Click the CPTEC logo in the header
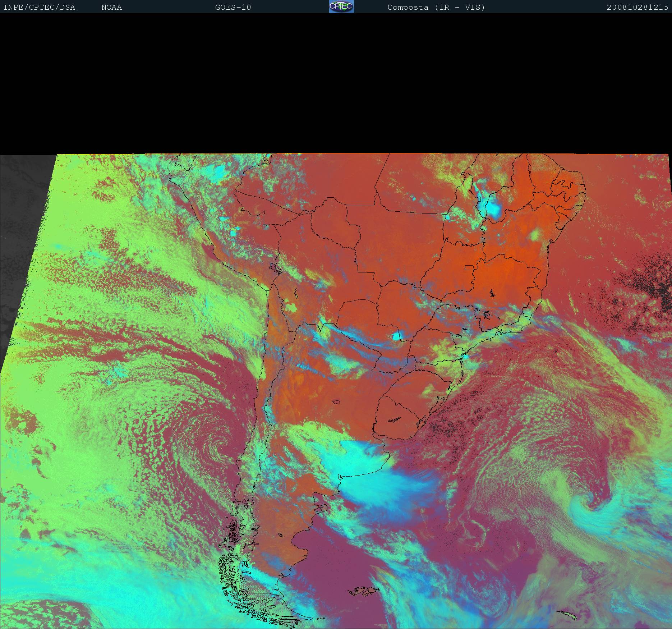 point(341,7)
